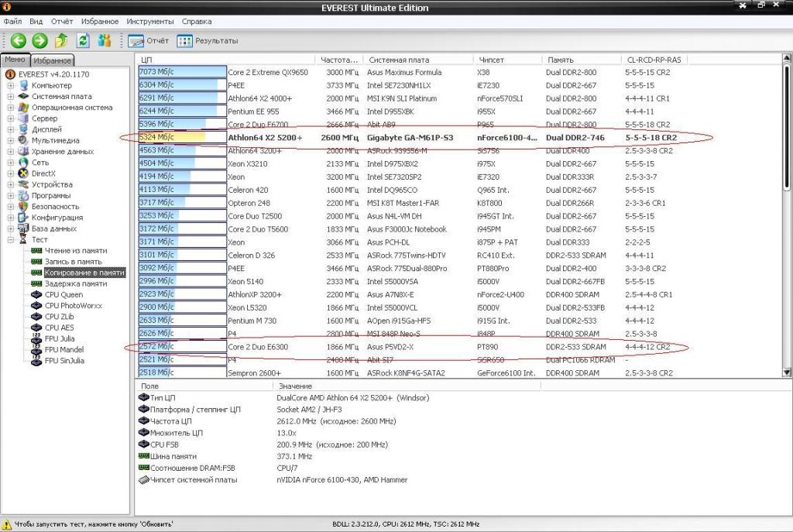793x532 pixels.
Task: Open the Вид menu
Action: coord(36,21)
